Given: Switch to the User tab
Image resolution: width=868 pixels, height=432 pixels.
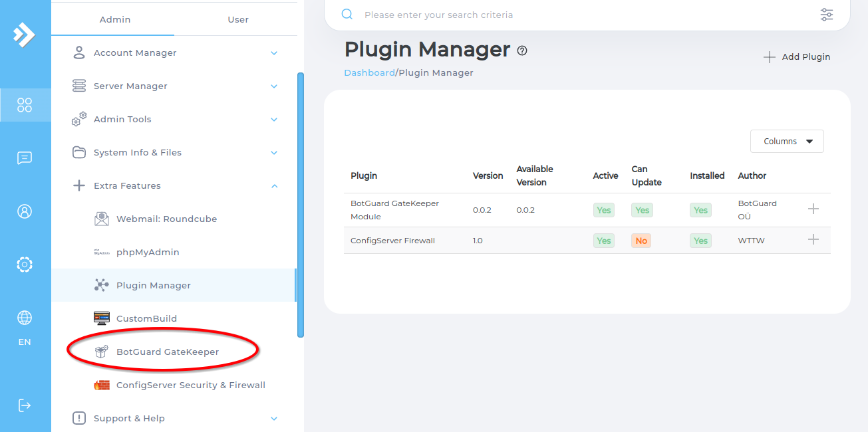Looking at the screenshot, I should (238, 19).
